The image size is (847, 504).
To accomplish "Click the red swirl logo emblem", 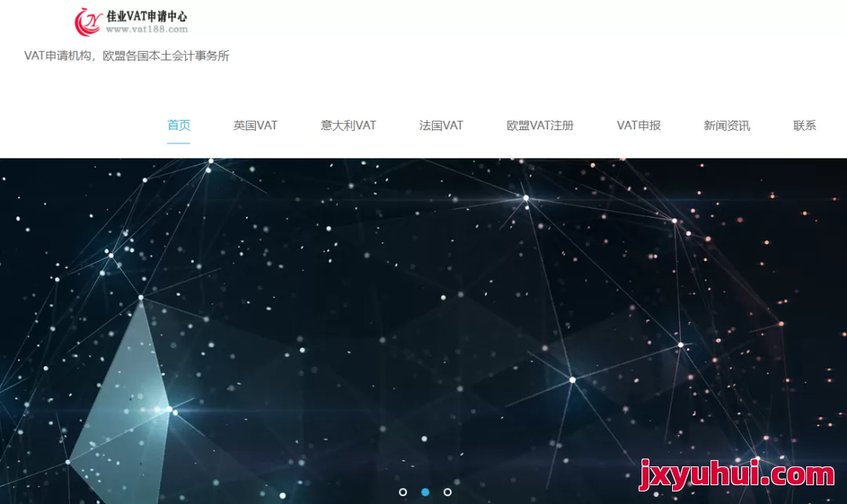I will (x=88, y=22).
